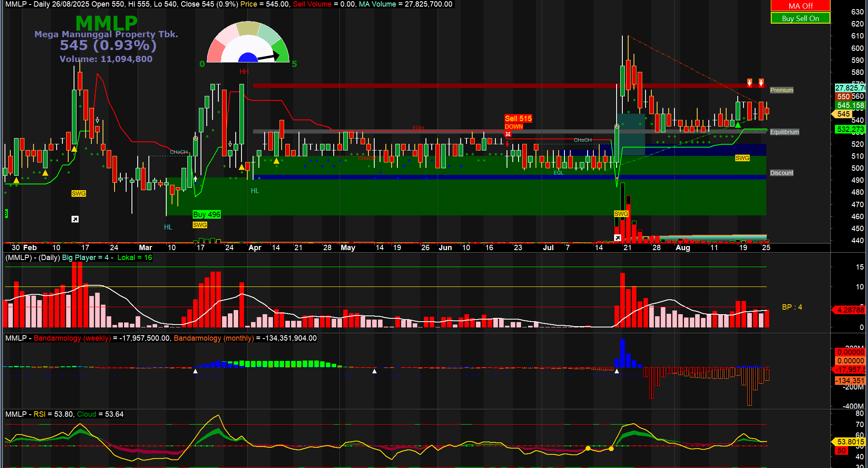Image resolution: width=868 pixels, height=468 pixels.
Task: Click the green 532.273 axis tag
Action: (x=850, y=129)
